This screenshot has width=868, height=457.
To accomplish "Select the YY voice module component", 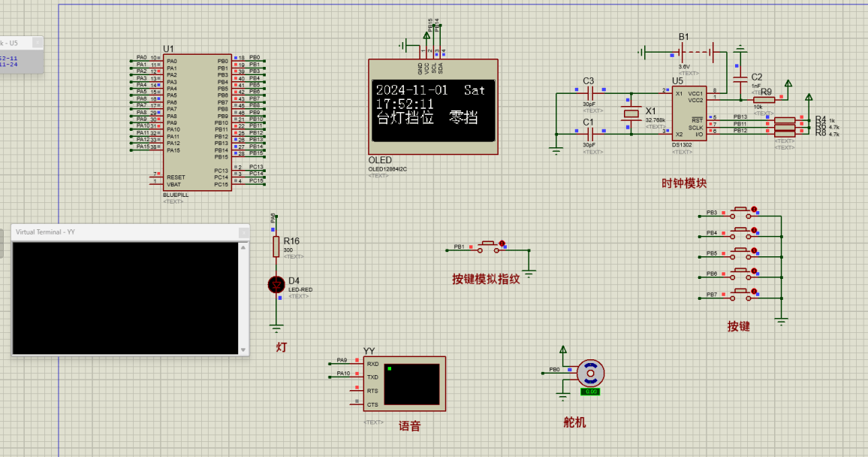I will tap(405, 383).
